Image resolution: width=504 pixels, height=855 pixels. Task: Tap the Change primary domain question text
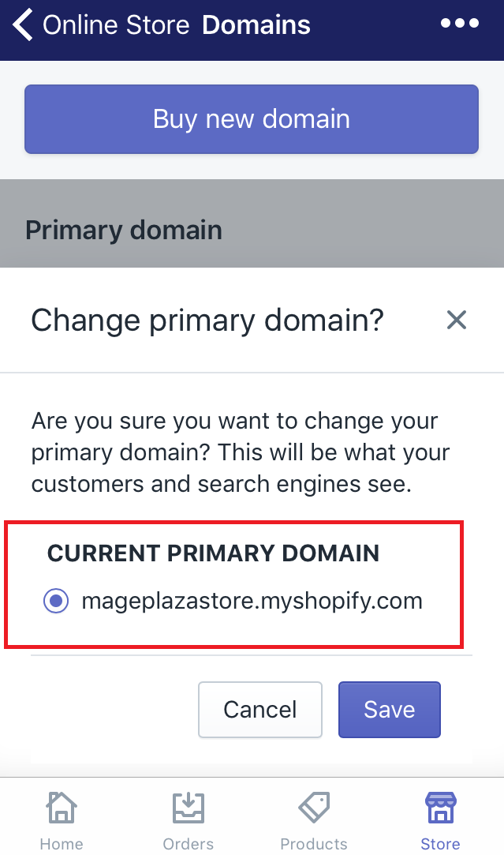(207, 321)
